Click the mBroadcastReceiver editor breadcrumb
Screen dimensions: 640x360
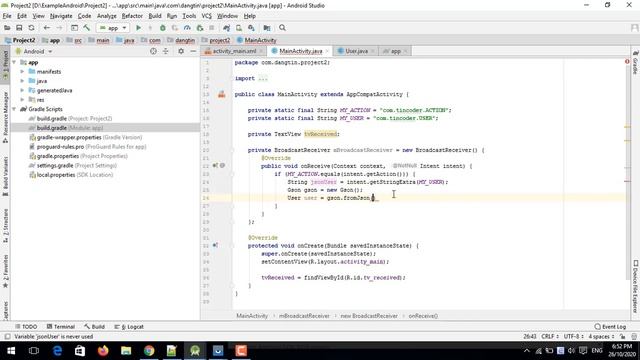pos(304,316)
